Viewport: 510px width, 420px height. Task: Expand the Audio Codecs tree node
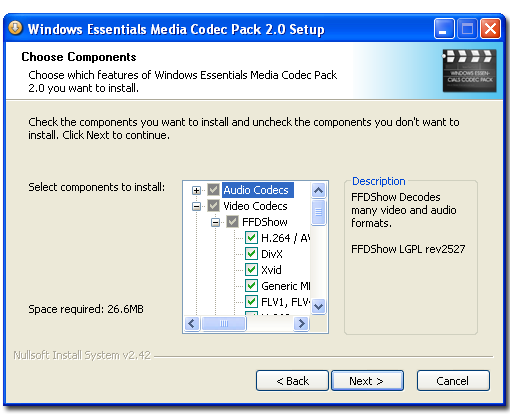coord(196,190)
